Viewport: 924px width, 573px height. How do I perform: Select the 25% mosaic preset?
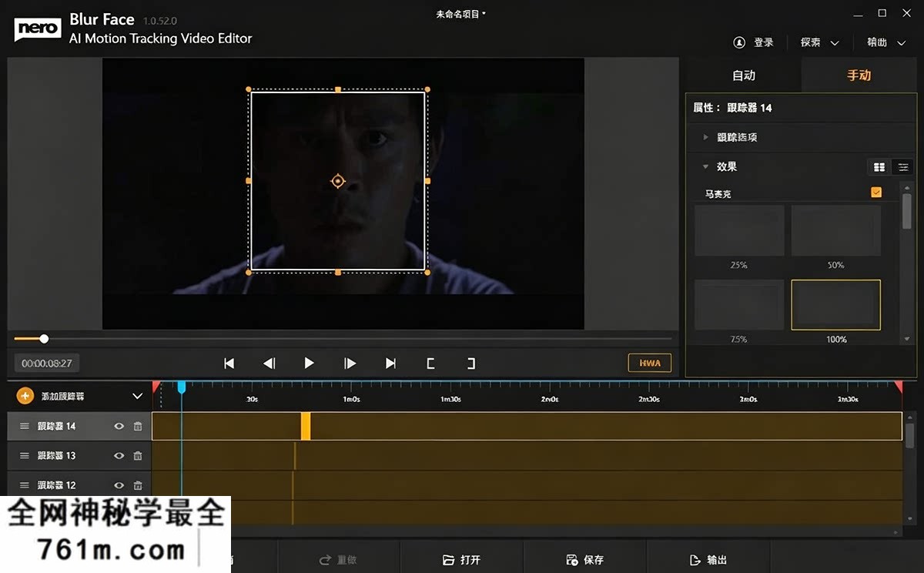pyautogui.click(x=739, y=231)
